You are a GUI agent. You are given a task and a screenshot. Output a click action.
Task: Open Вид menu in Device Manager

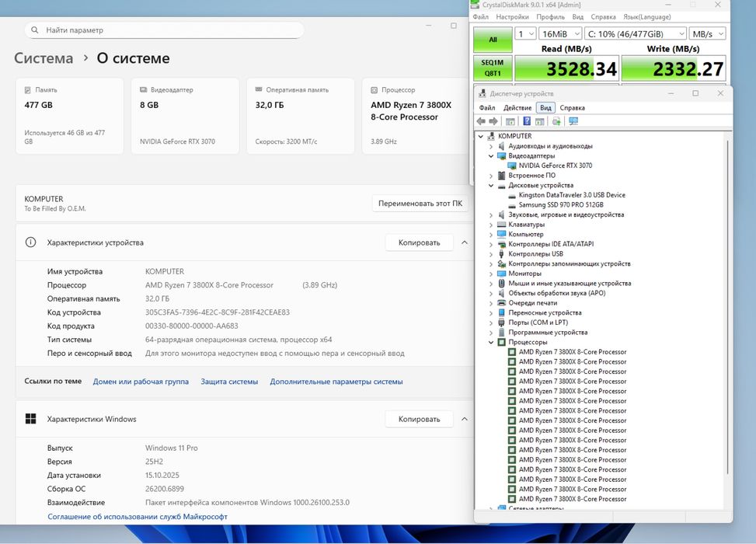545,107
